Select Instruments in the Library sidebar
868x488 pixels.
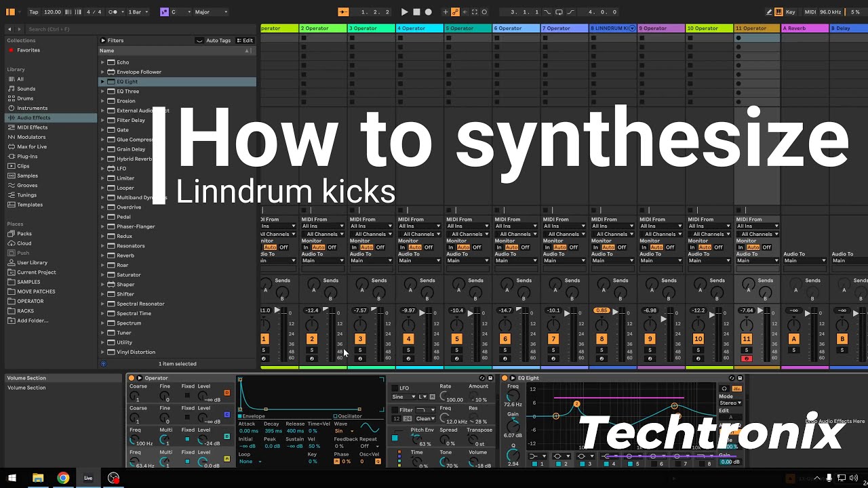tap(32, 108)
